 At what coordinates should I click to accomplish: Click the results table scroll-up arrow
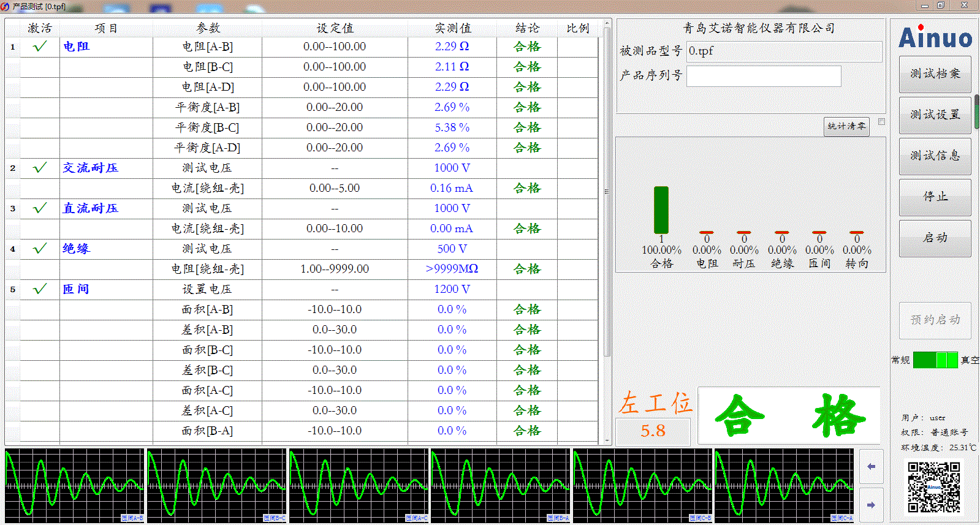coord(607,24)
